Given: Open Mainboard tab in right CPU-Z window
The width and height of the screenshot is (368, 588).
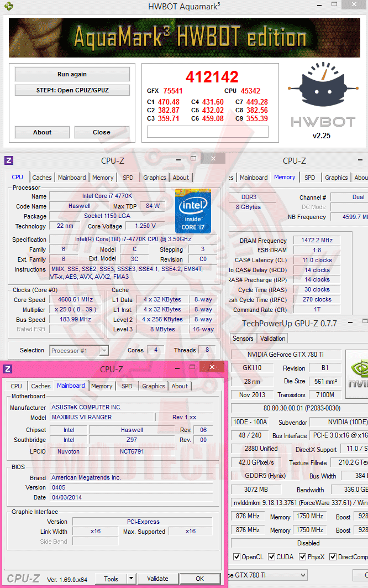Looking at the screenshot, I should (254, 178).
